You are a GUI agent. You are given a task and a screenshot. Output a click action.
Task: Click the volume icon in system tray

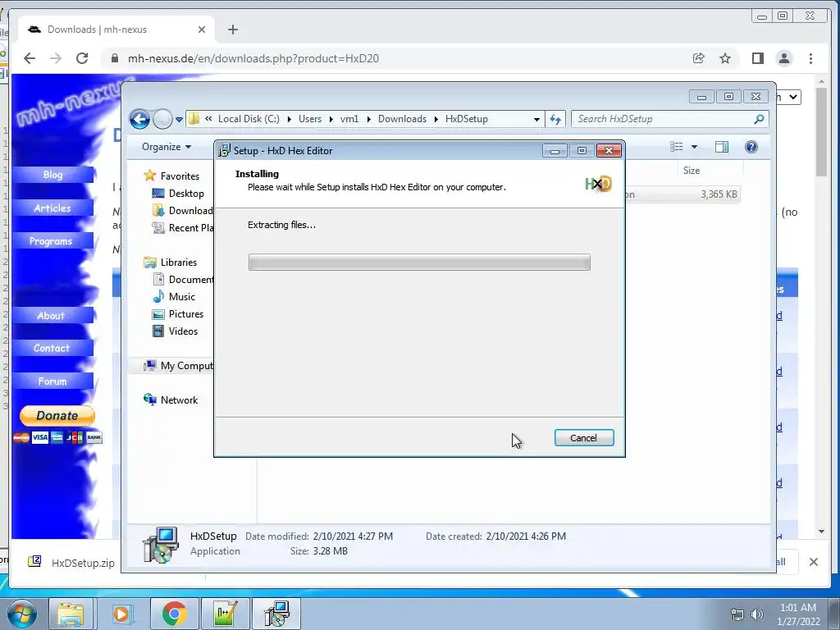point(757,614)
